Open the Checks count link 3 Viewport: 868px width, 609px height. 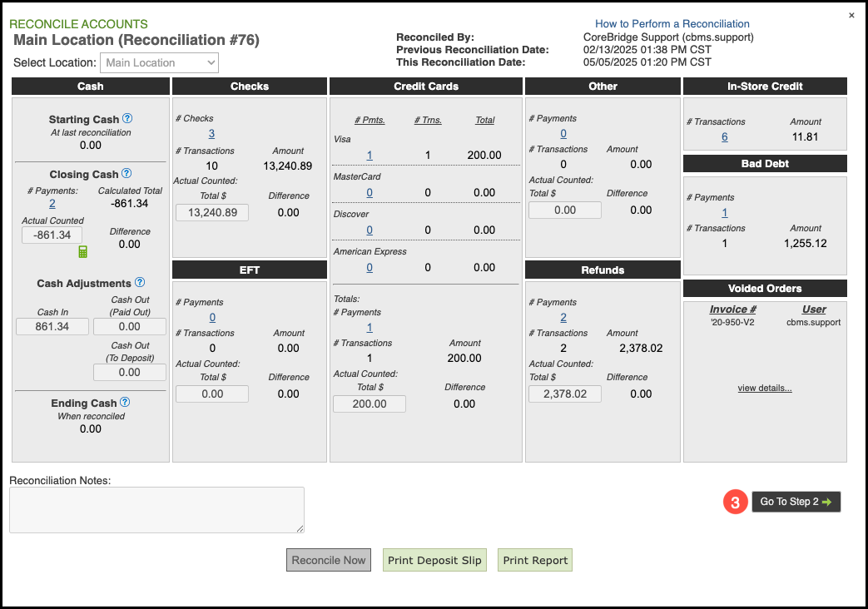point(211,133)
